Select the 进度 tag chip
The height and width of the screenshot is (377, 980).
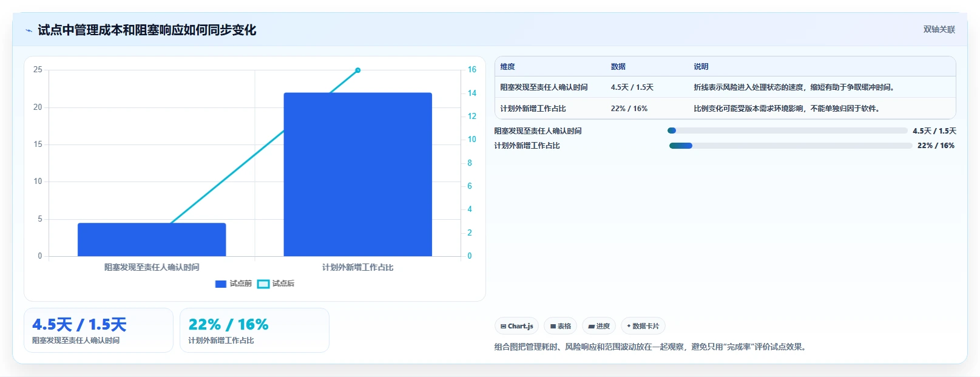point(599,326)
